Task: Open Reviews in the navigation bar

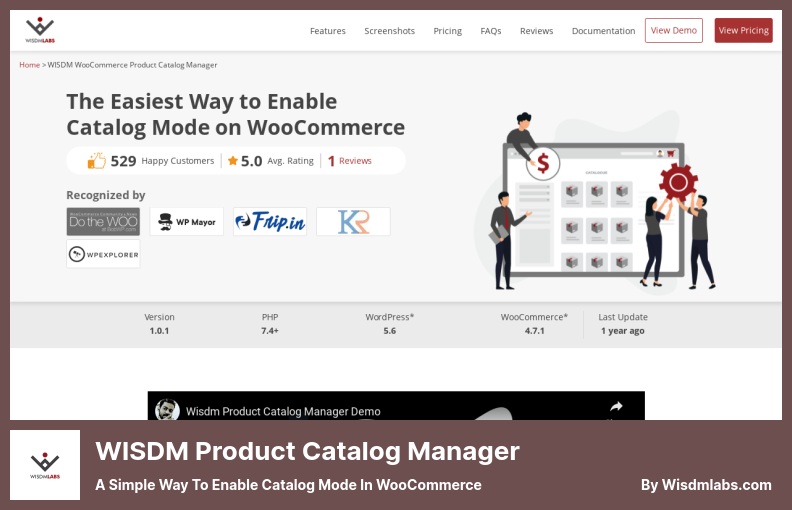Action: pyautogui.click(x=536, y=31)
